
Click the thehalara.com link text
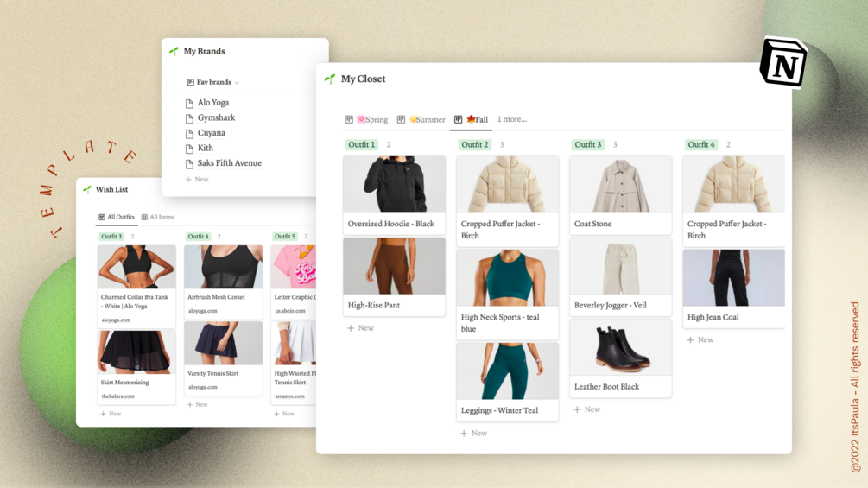point(118,396)
